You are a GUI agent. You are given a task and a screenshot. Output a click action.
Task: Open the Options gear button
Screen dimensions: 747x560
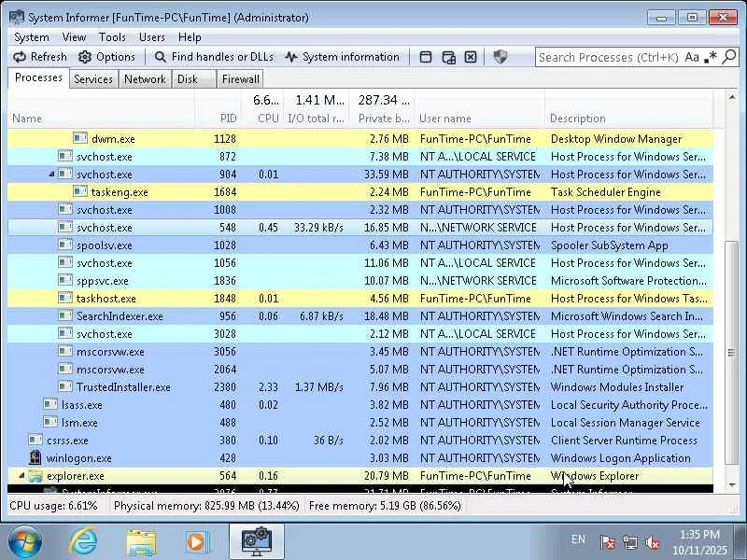point(106,57)
